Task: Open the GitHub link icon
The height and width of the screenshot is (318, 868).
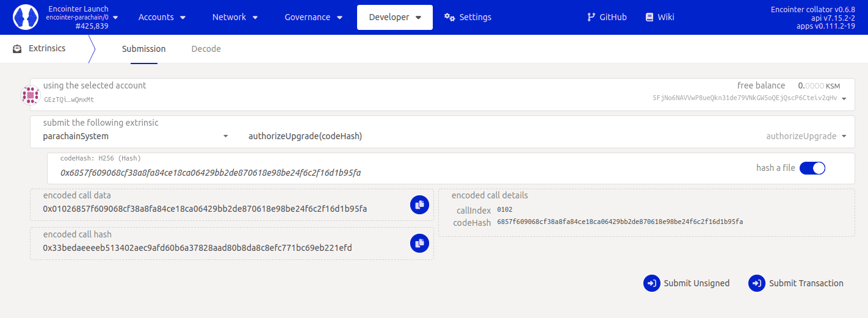Action: click(x=591, y=17)
